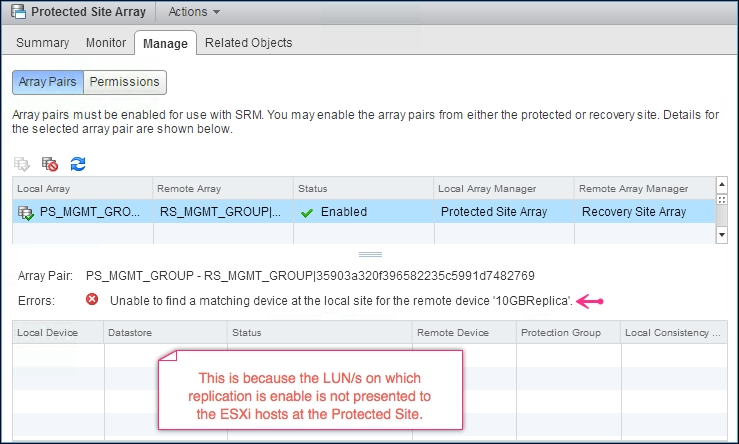Click the horizontal pane splitter handle
This screenshot has height=444, width=739.
pos(370,255)
